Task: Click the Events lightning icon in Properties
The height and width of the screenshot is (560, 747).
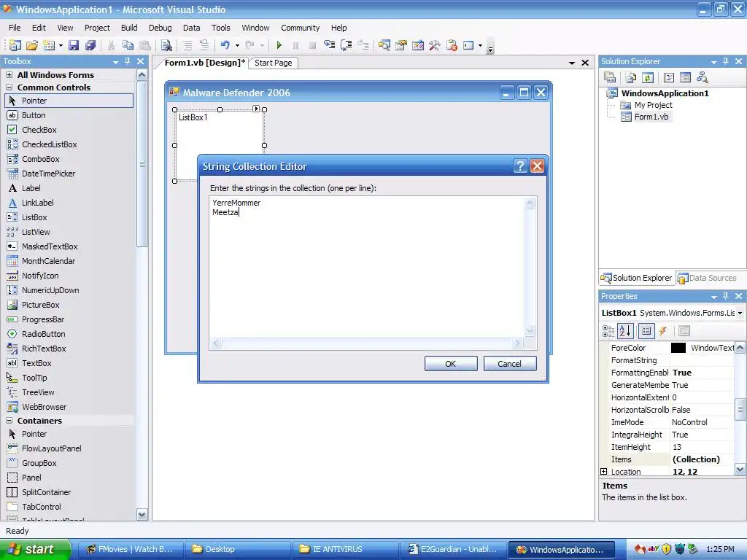Action: click(662, 331)
